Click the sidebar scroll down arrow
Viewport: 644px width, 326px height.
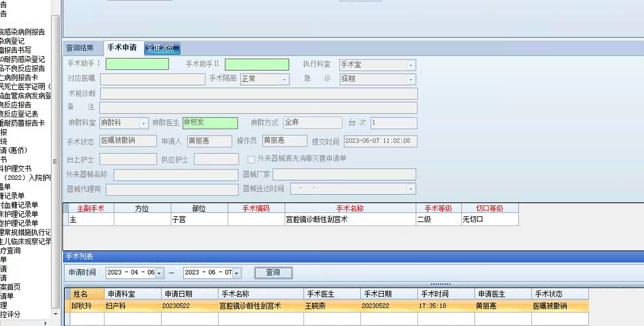tap(55, 314)
